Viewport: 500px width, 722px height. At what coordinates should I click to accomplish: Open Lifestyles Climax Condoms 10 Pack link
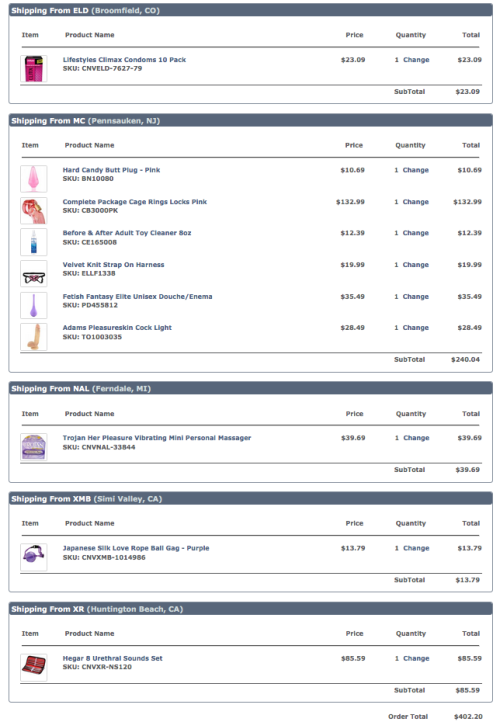pyautogui.click(x=124, y=60)
